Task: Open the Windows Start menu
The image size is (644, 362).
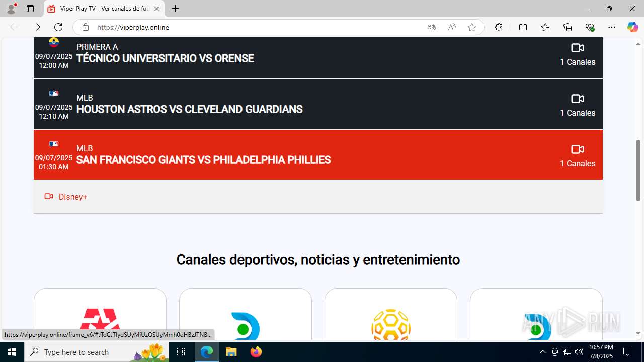Action: [x=12, y=352]
